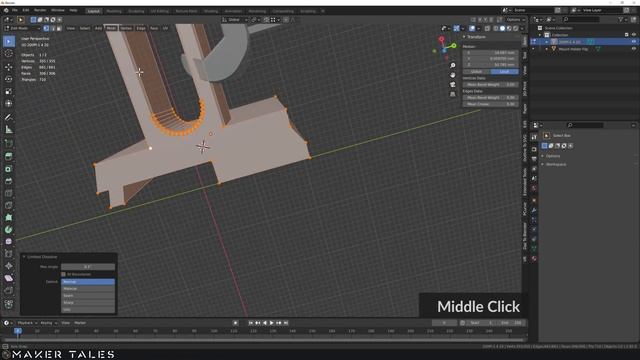640x360 pixels.
Task: Toggle auto keying record button
Action: (236, 323)
